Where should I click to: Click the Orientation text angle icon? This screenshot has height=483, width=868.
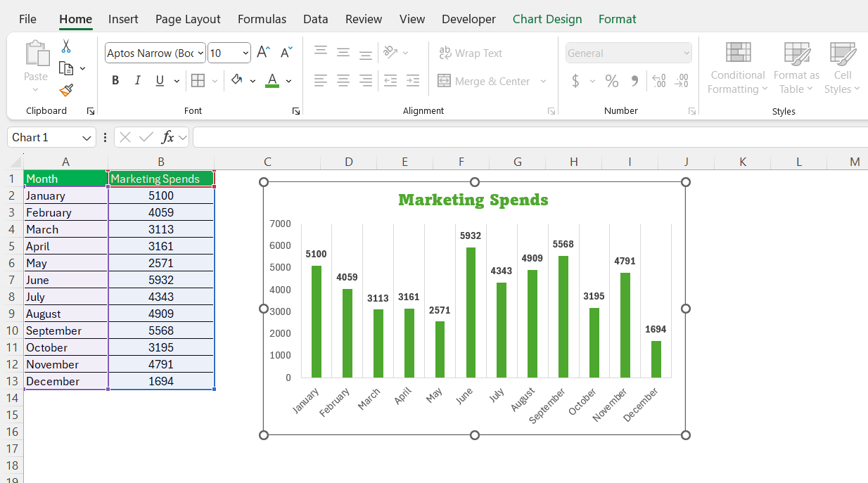[x=391, y=53]
